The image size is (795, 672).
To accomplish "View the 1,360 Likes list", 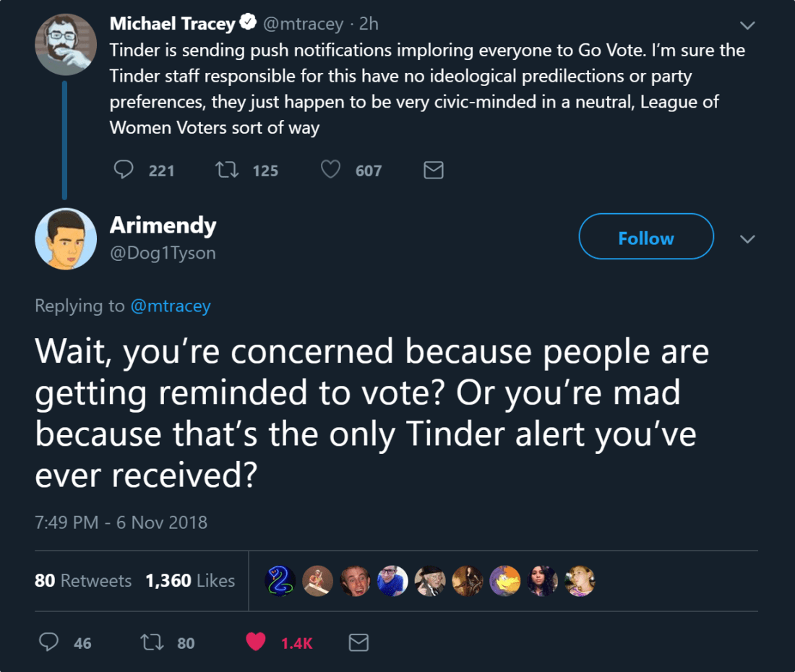I will pos(190,580).
